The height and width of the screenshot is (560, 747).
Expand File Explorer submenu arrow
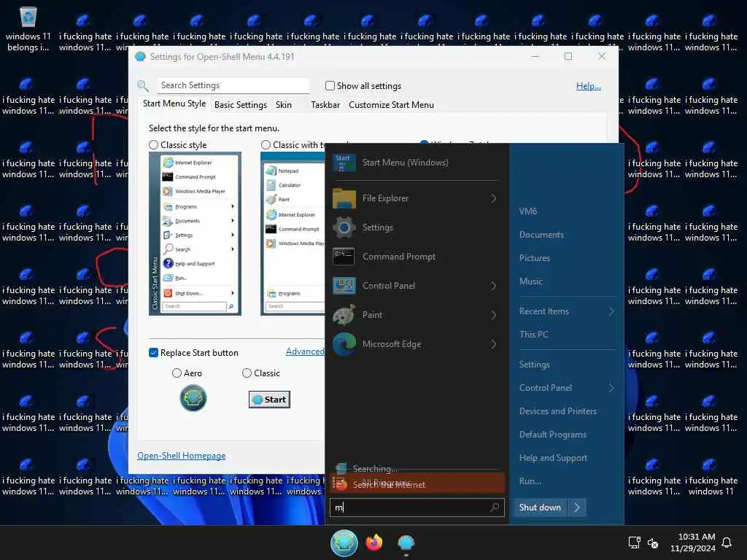494,198
